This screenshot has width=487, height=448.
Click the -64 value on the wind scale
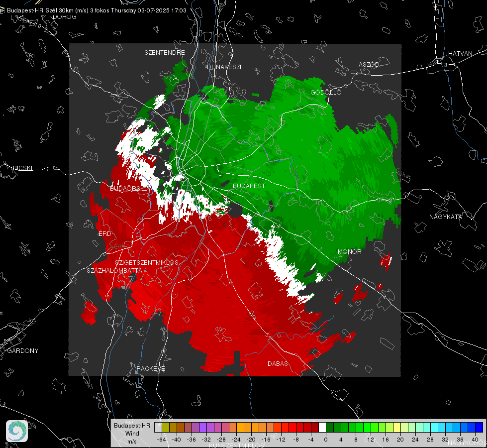161,440
